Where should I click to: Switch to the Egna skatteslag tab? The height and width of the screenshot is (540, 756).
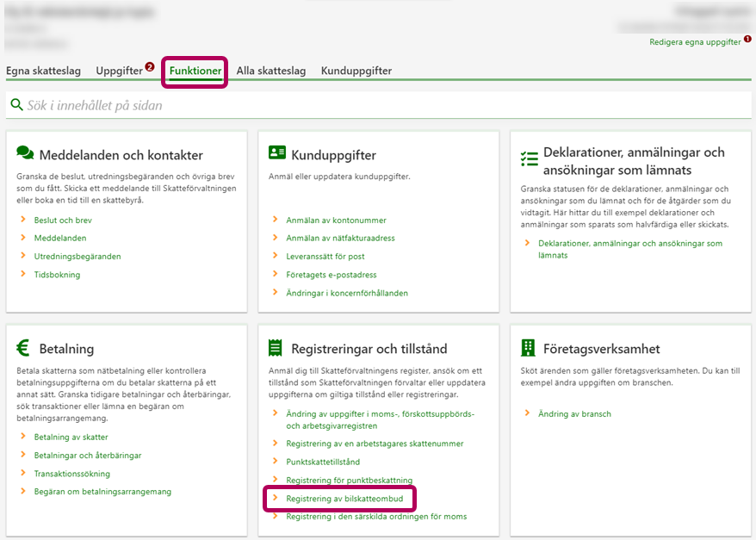coord(43,71)
